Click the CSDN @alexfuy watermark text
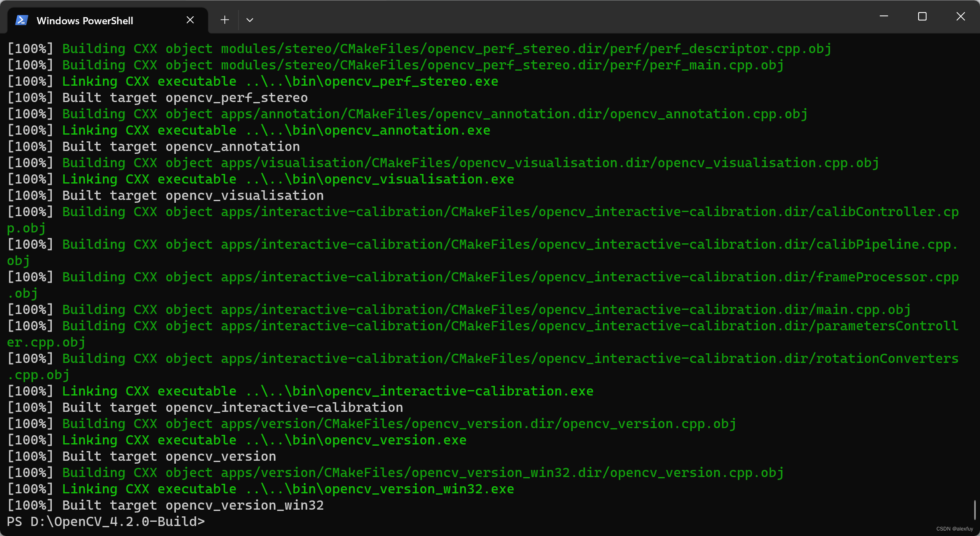The image size is (980, 536). (x=955, y=528)
